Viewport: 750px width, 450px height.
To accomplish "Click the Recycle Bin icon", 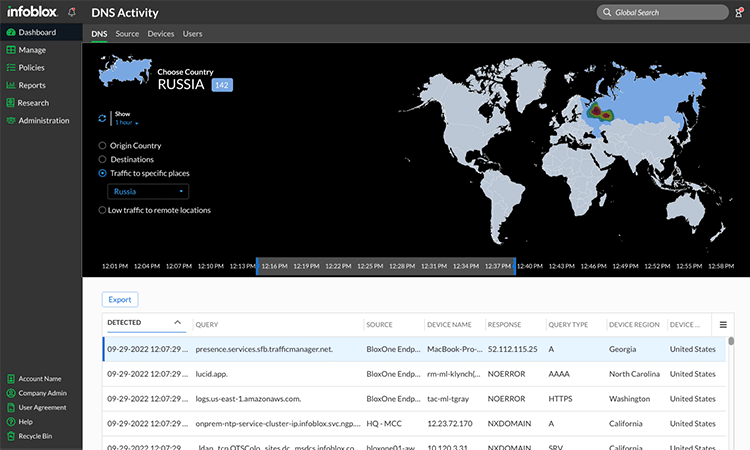I will coord(11,436).
